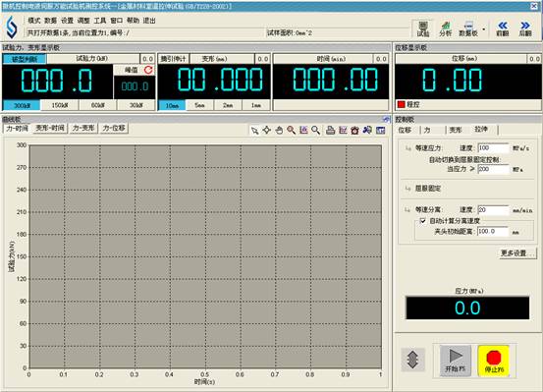Select the 300kN force range
Screen dimensions: 543x392
(22, 105)
